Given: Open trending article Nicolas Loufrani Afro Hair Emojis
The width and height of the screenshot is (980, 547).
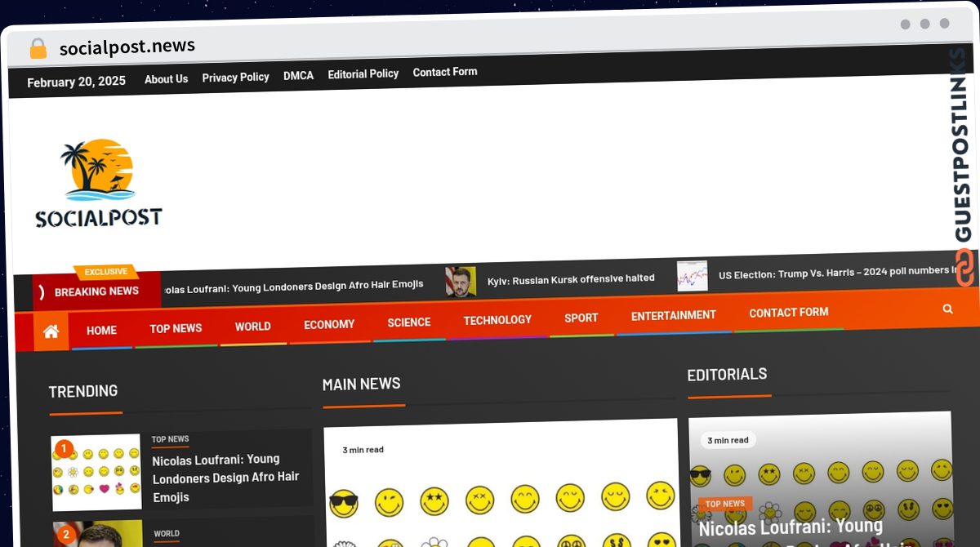Looking at the screenshot, I should (x=225, y=478).
